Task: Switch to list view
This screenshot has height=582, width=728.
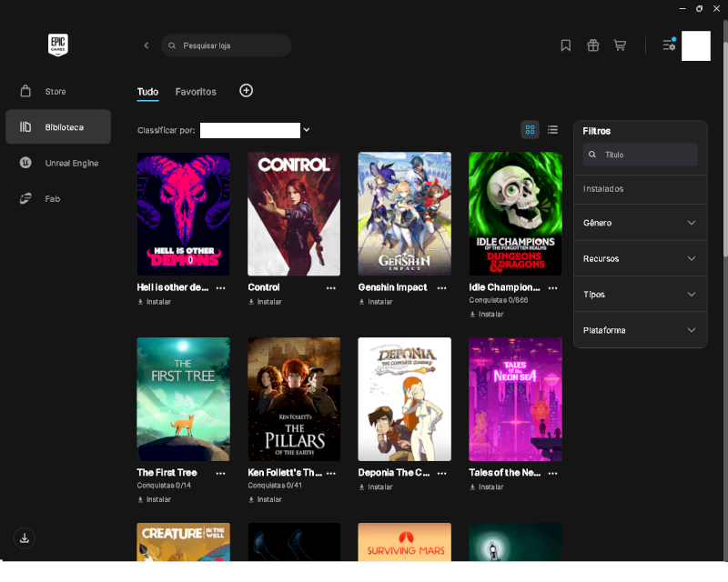Action: click(x=552, y=130)
